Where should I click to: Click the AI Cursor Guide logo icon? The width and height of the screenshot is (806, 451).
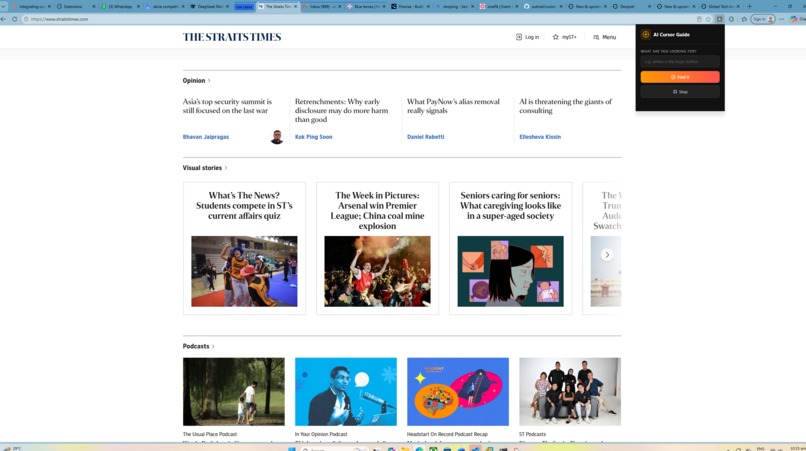646,34
